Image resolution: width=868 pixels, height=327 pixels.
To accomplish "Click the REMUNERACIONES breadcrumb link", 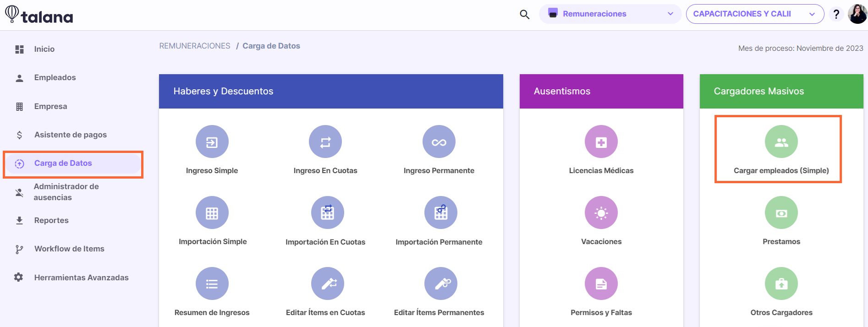I will 195,46.
